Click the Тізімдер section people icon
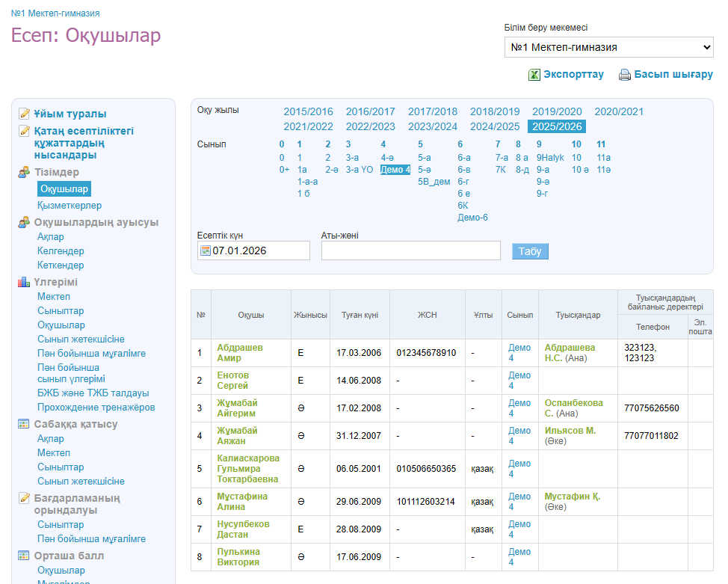 coord(24,173)
